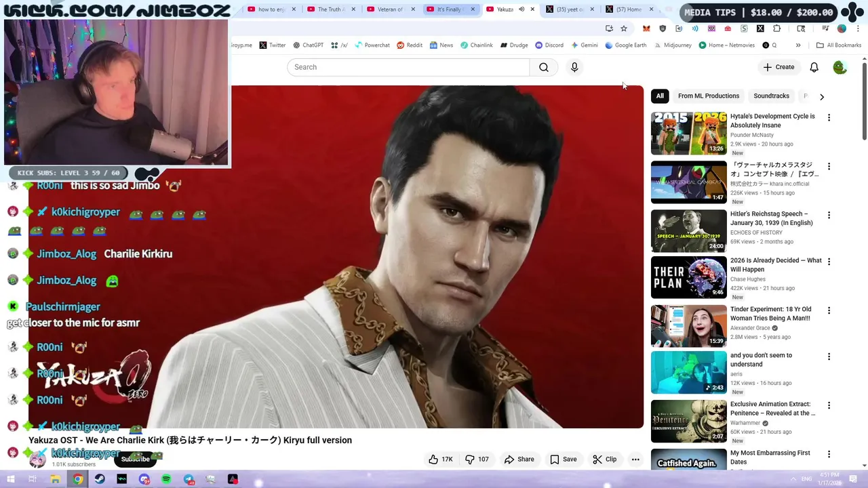Click the Share button
868x488 pixels.
(x=519, y=459)
